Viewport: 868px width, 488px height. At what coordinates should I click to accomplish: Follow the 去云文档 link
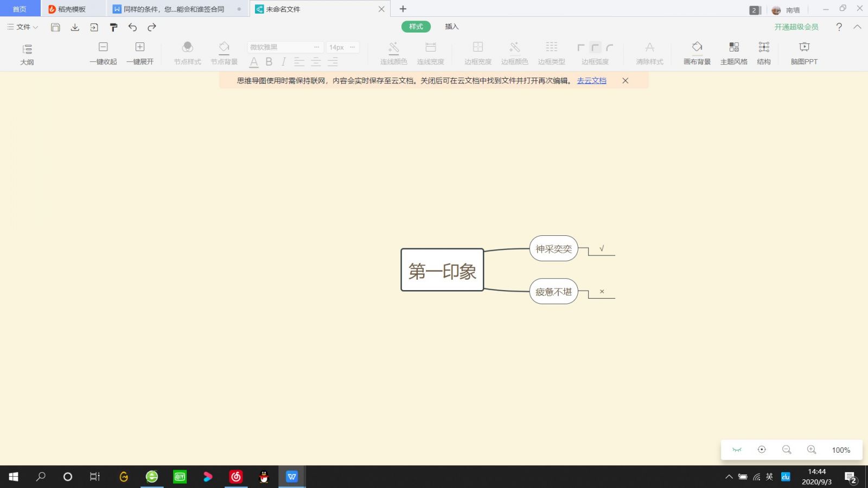pos(591,81)
